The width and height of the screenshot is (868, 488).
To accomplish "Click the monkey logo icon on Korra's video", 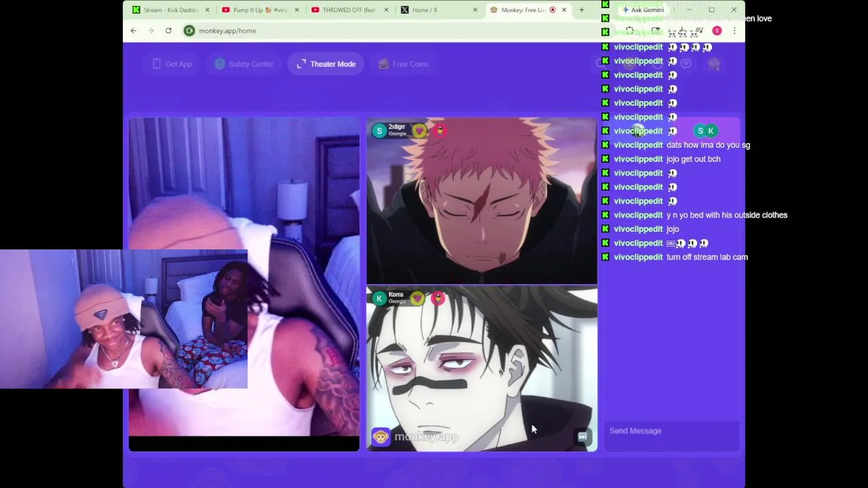I will pos(380,437).
